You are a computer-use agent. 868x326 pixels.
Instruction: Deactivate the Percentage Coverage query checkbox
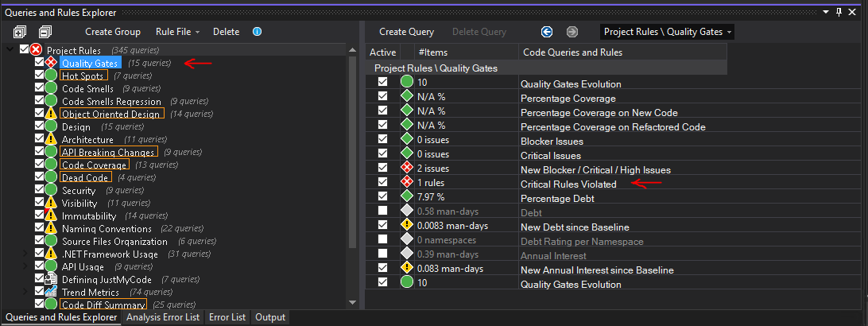(382, 95)
